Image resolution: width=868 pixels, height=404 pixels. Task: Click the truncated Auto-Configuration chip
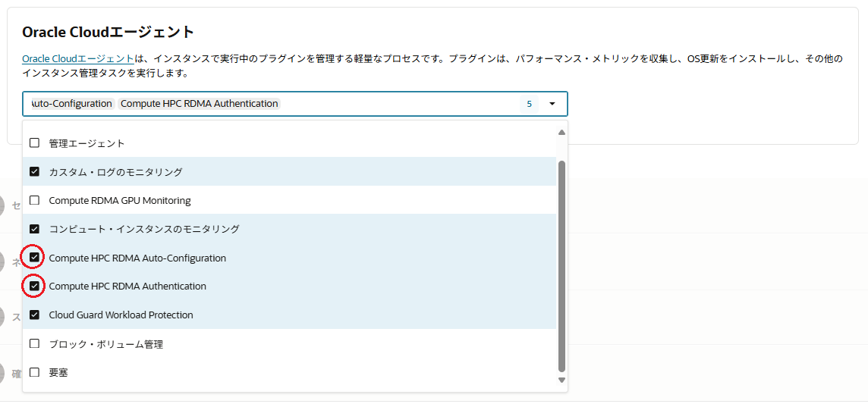tap(71, 104)
